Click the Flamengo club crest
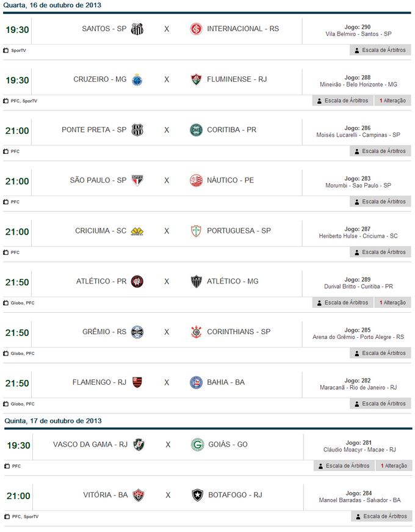 (137, 382)
